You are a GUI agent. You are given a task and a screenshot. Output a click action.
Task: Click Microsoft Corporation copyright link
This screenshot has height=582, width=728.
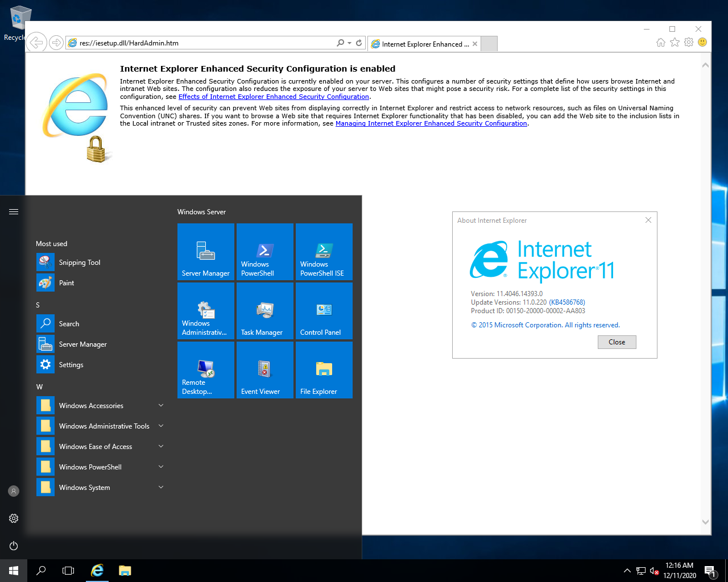click(545, 325)
